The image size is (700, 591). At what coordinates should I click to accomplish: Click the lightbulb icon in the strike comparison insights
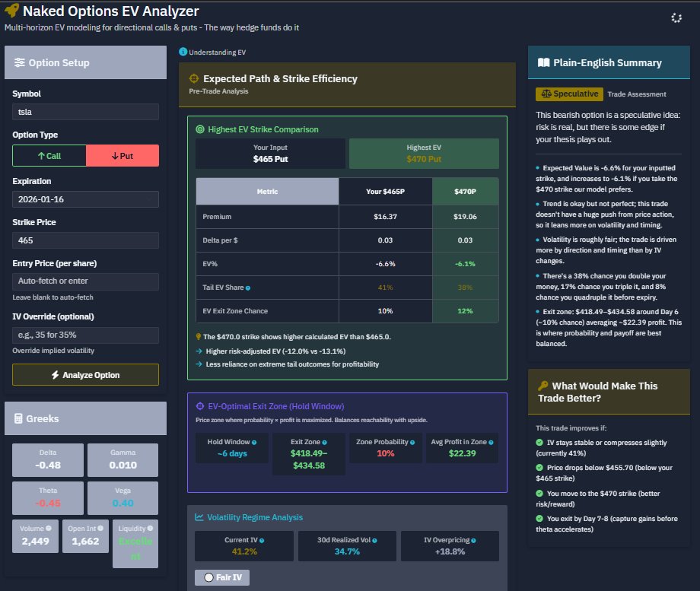pyautogui.click(x=198, y=335)
